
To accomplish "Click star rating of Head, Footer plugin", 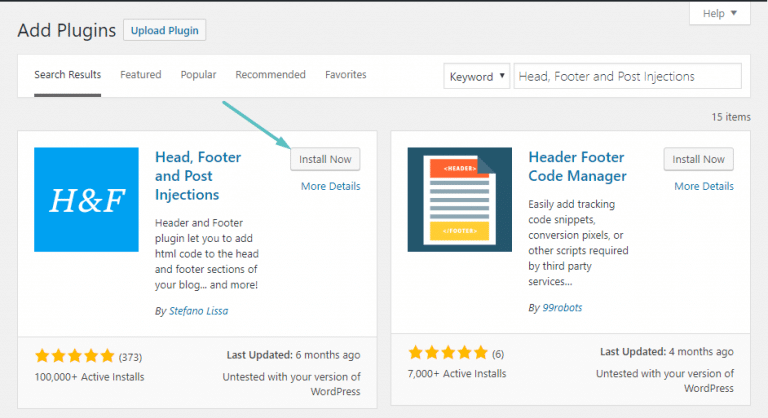I will point(74,356).
